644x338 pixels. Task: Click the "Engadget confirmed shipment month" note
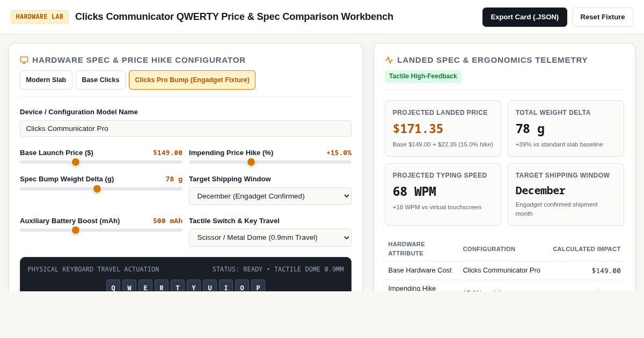click(557, 209)
